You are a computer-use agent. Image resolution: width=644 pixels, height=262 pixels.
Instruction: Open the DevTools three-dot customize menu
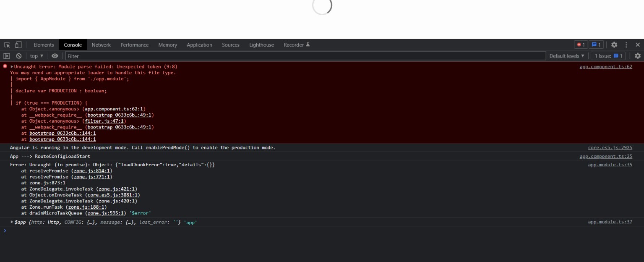click(x=626, y=45)
